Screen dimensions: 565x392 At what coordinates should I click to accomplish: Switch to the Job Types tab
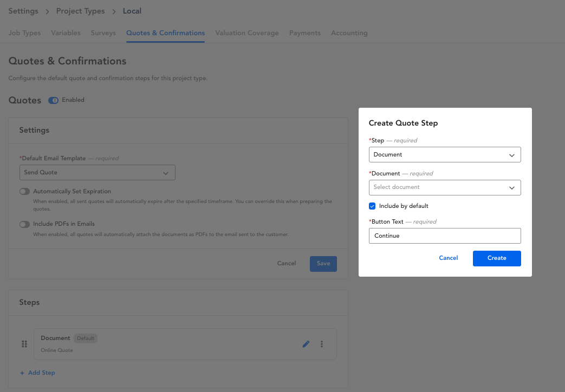[24, 33]
